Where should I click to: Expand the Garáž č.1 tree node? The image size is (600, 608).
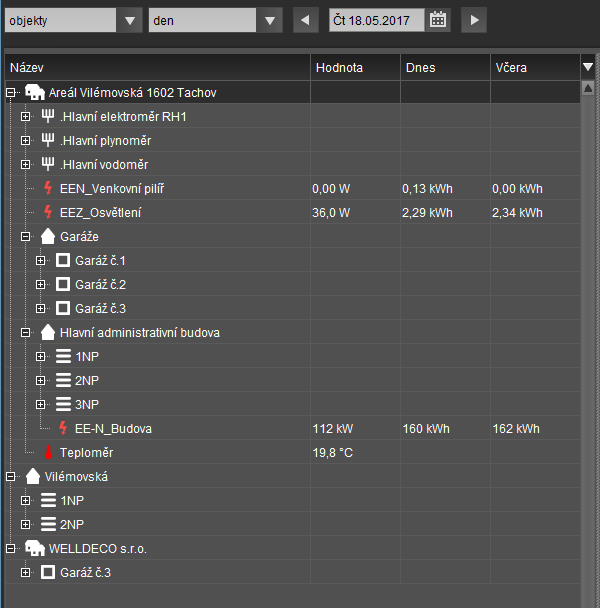[41, 261]
